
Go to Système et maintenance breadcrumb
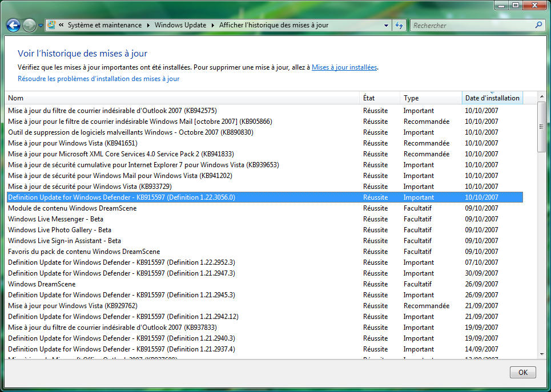(x=104, y=25)
